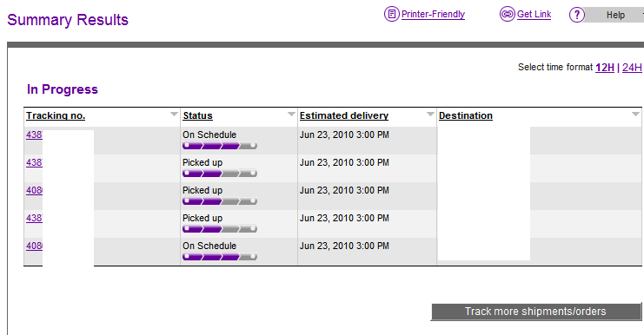The image size is (644, 335).
Task: Open the first tracking number link
Action: point(34,135)
